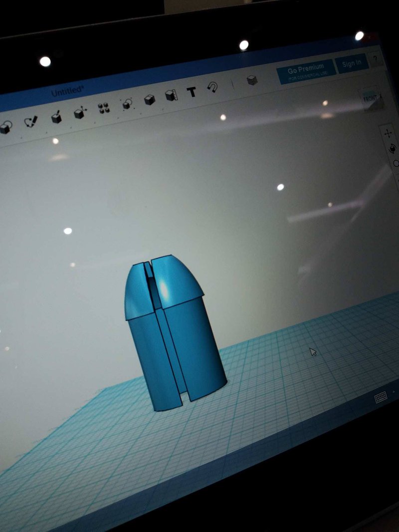Click the Sign In button

pos(352,63)
